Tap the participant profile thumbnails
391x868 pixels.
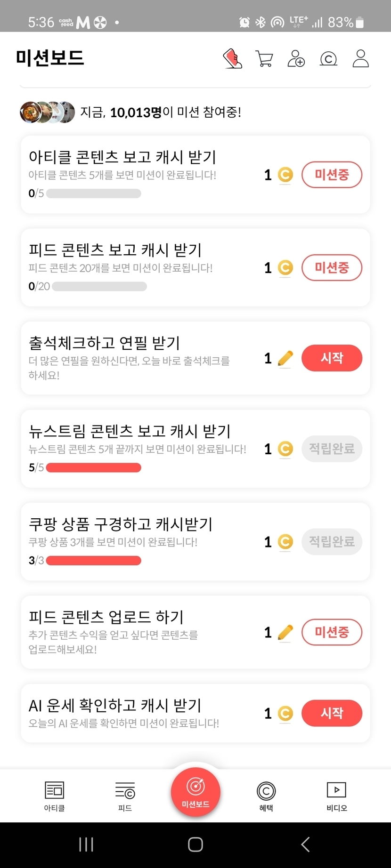(47, 112)
